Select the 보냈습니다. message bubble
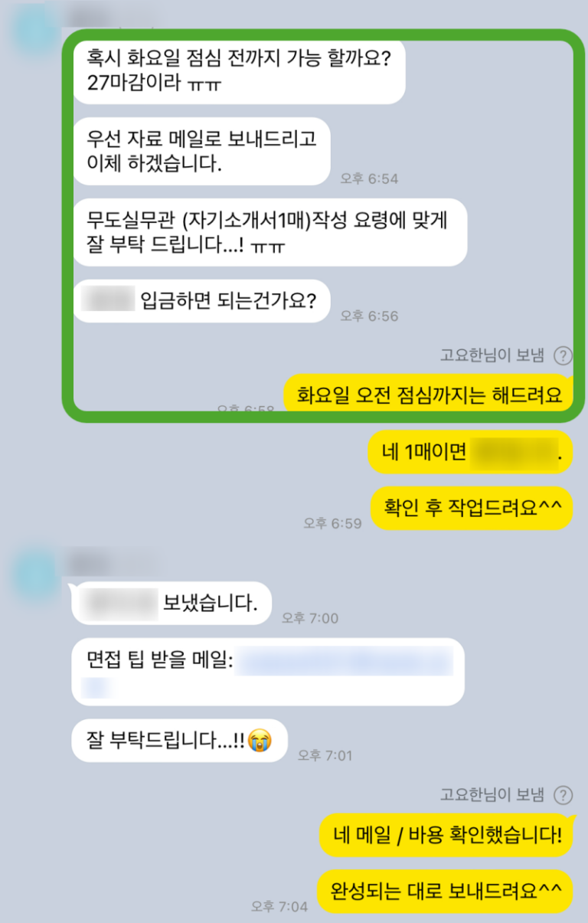The height and width of the screenshot is (923, 588). click(171, 603)
